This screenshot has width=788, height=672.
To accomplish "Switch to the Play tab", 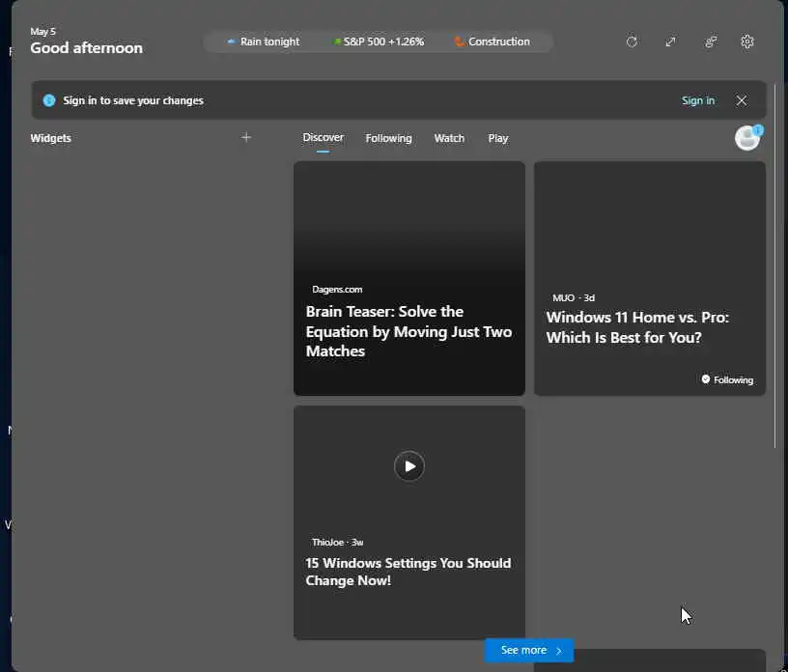I will coord(498,138).
